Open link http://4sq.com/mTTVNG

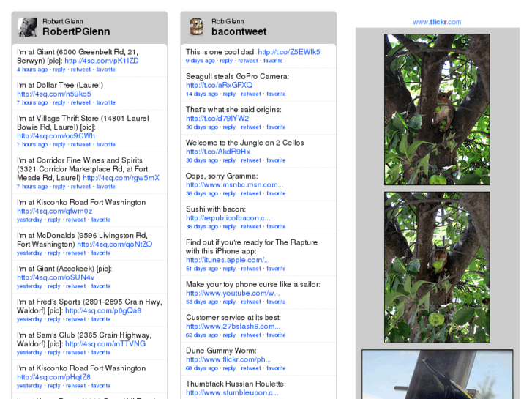pyautogui.click(x=105, y=344)
